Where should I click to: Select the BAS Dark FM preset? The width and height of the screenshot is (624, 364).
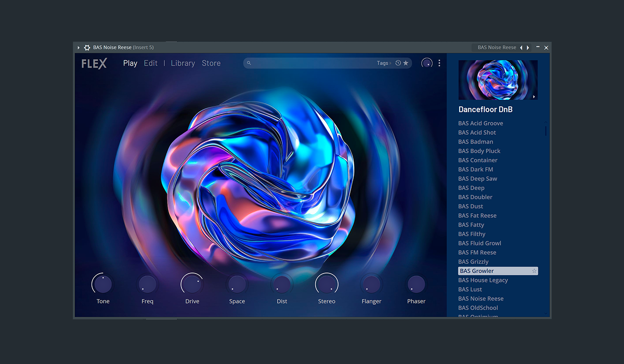point(476,170)
